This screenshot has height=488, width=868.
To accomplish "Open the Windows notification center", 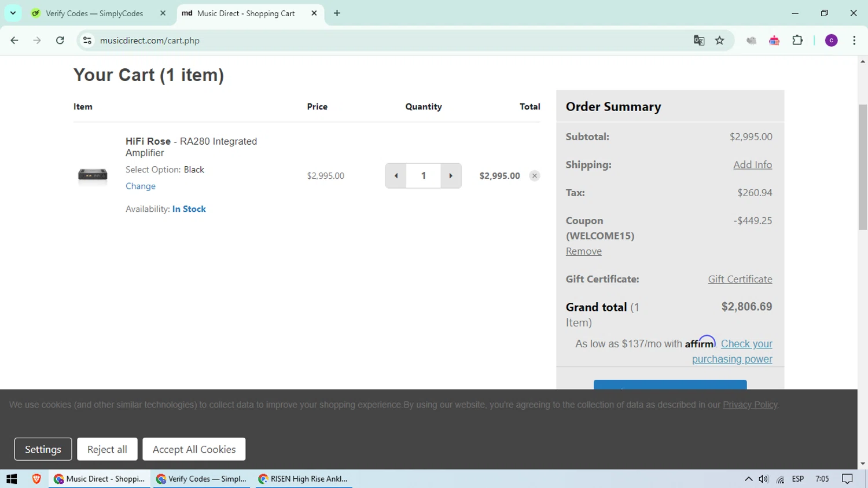I will click(848, 479).
